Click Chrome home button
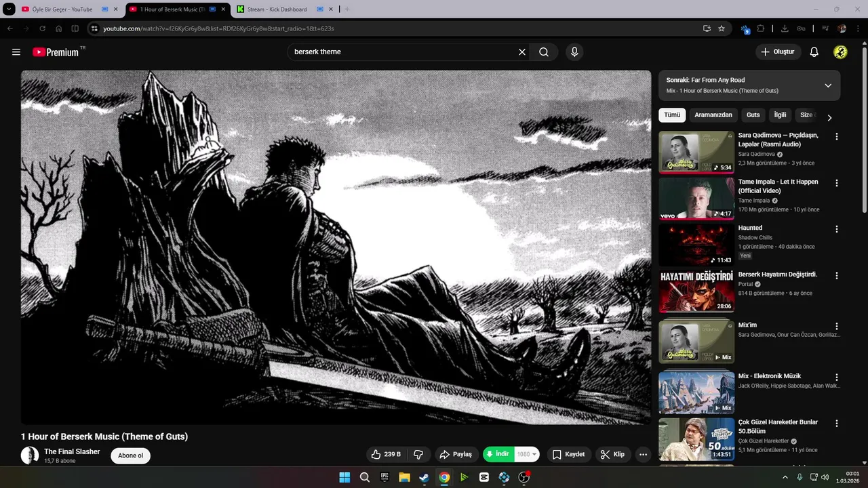 [58, 28]
